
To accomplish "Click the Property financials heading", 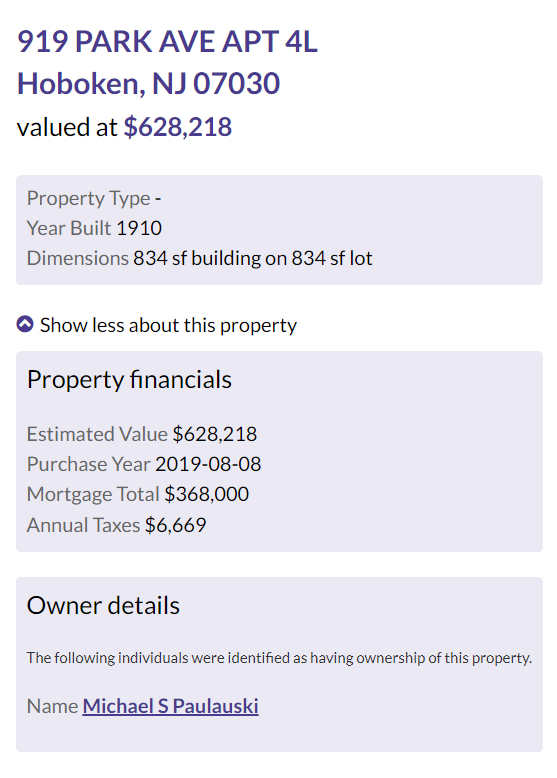I will click(129, 380).
